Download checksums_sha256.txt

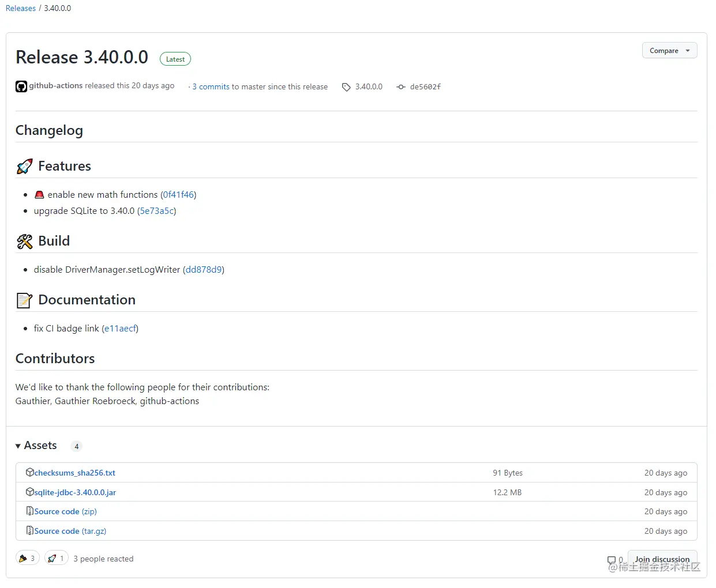(75, 473)
